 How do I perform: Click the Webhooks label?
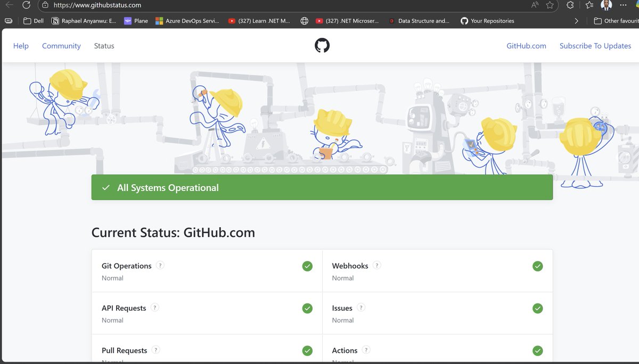350,266
